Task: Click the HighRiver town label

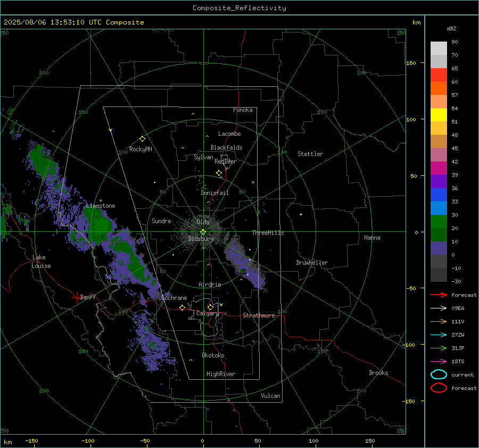Action: [x=221, y=374]
